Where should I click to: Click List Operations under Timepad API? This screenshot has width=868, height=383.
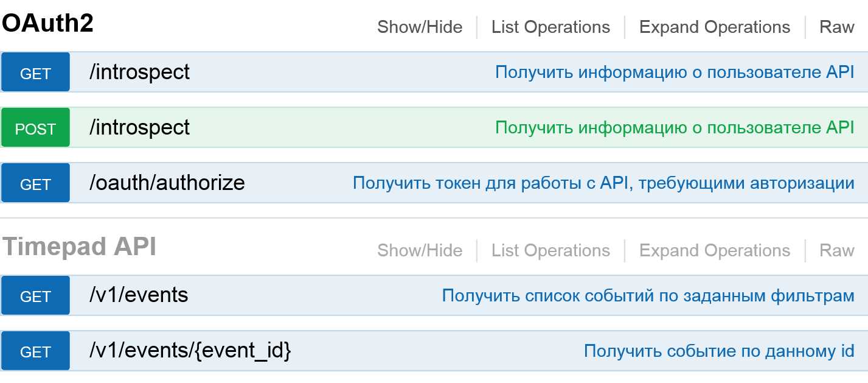(x=549, y=250)
